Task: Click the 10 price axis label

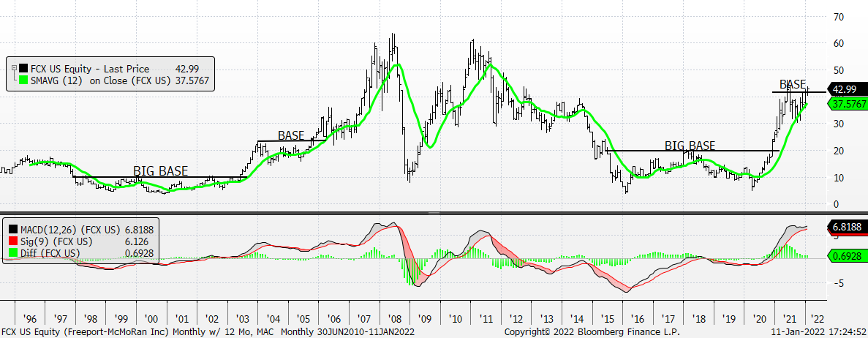Action: (x=839, y=177)
